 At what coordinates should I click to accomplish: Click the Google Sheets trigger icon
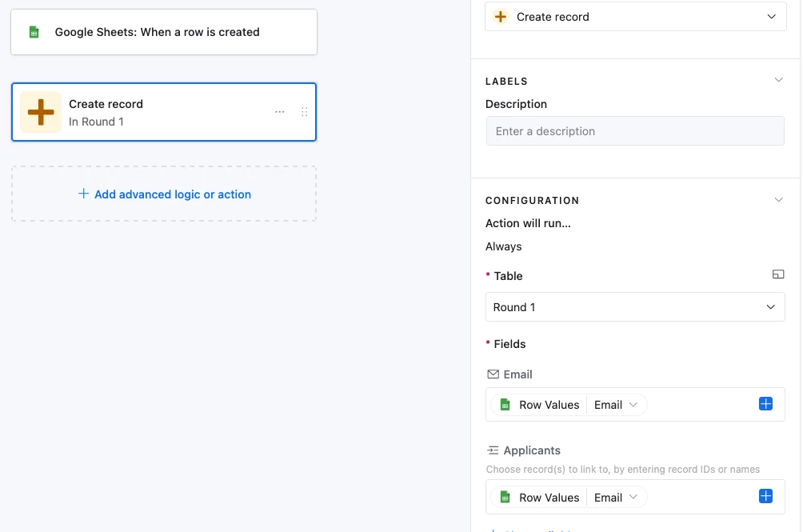[x=34, y=32]
